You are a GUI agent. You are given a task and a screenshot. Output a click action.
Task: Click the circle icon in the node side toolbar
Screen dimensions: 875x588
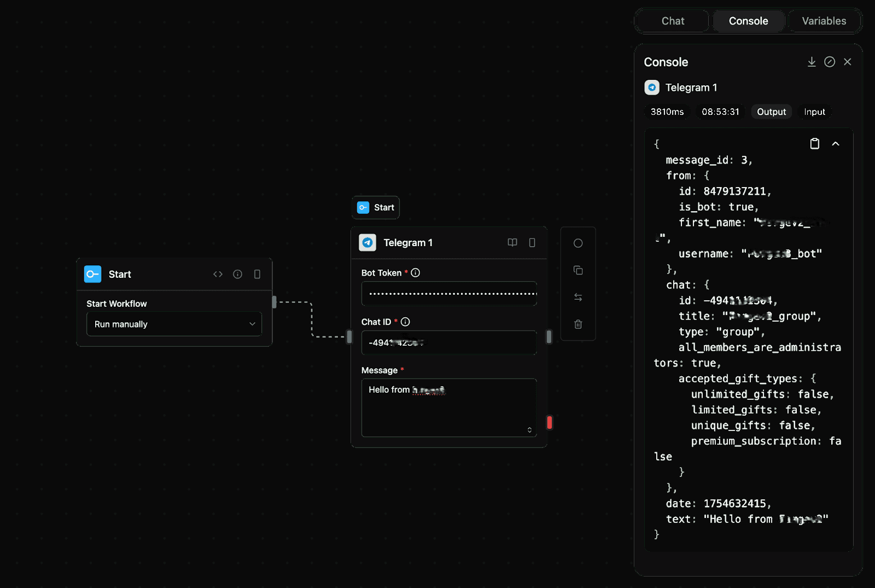[578, 243]
